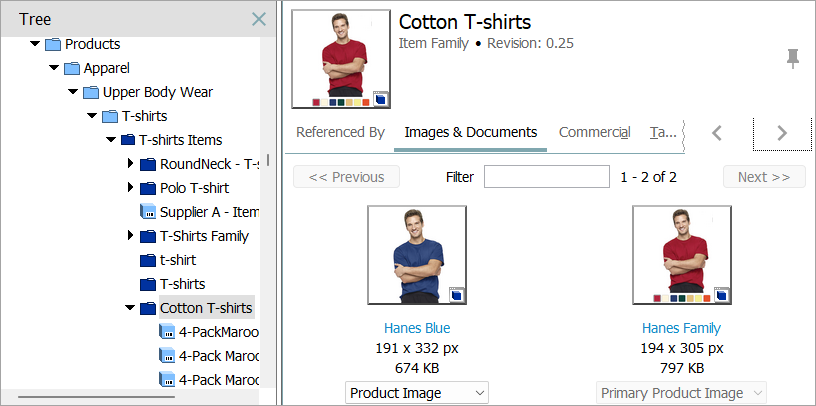Image resolution: width=816 pixels, height=406 pixels.
Task: Click in the Filter text field
Action: [x=546, y=177]
